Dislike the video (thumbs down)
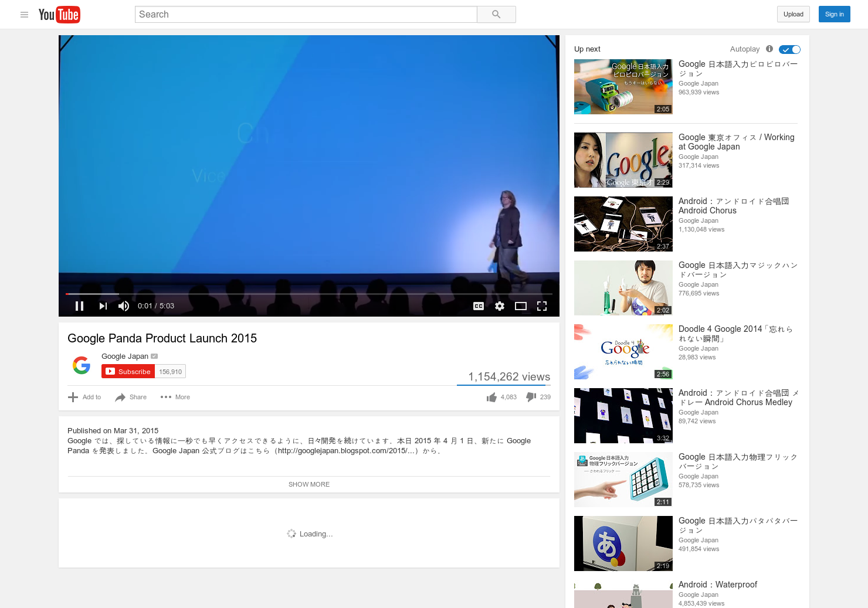 pyautogui.click(x=531, y=398)
